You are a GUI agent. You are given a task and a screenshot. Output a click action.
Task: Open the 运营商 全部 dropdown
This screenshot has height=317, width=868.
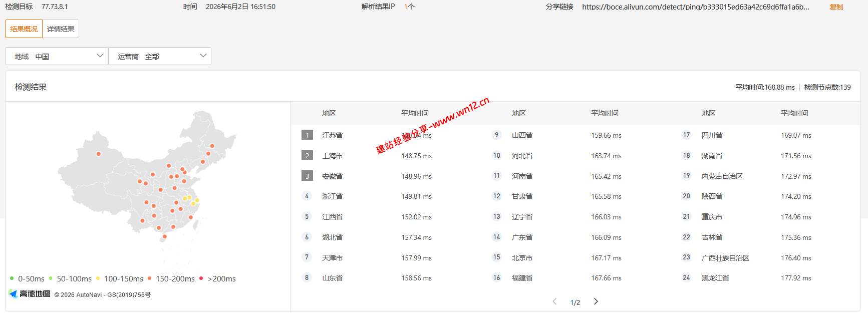click(x=160, y=56)
